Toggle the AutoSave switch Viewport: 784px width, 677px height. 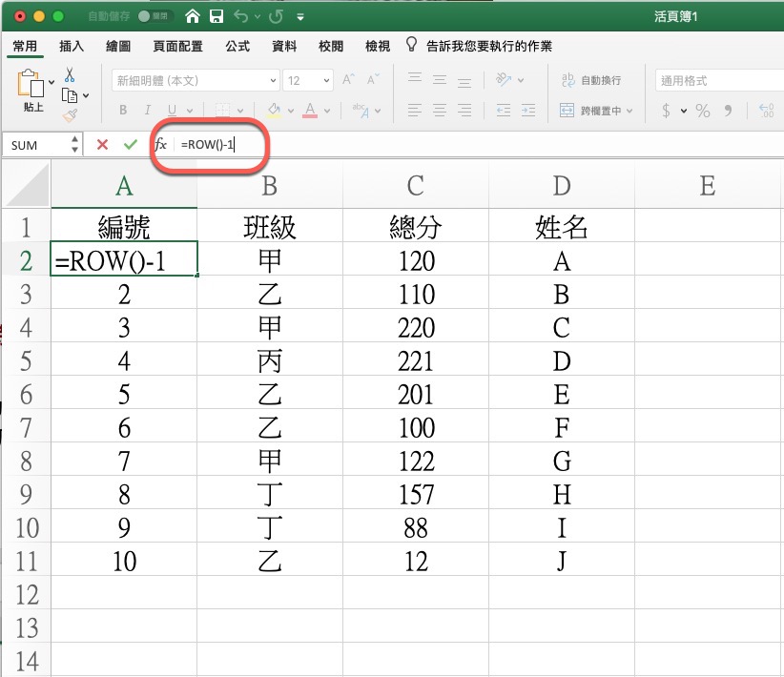[x=149, y=17]
